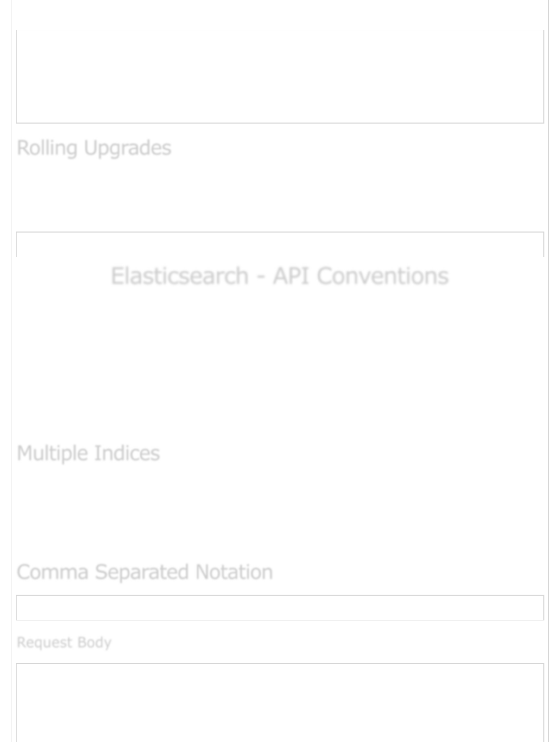
Task: Click the box under Comma Separated Notation
Action: tap(280, 608)
